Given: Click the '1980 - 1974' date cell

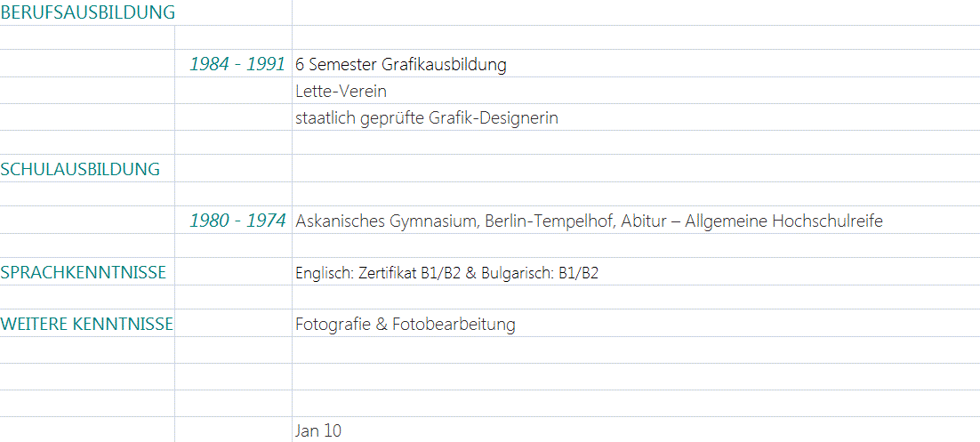Looking at the screenshot, I should pyautogui.click(x=237, y=221).
